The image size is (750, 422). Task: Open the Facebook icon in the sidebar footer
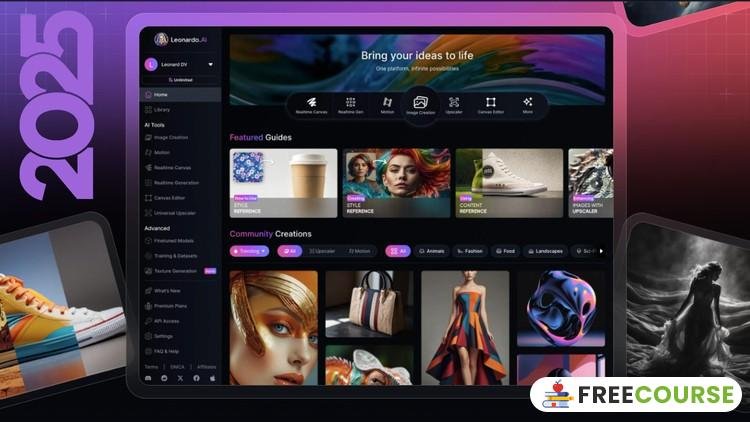[196, 378]
